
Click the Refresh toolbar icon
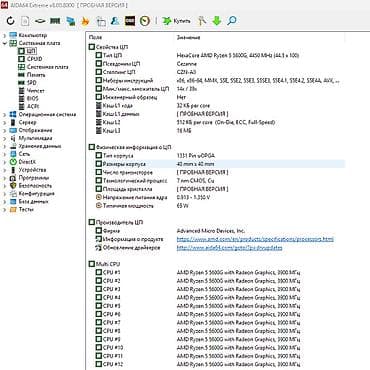pos(11,21)
